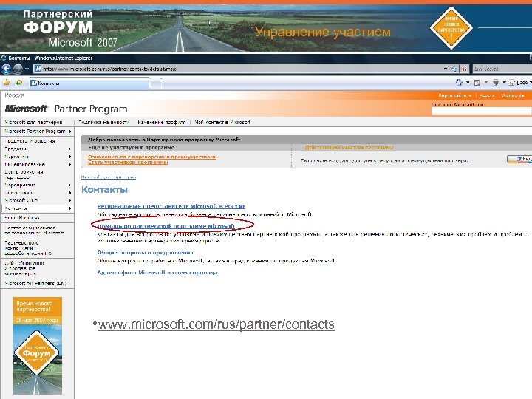Expand the Microsoft Club sidebar submenu

(x=38, y=200)
